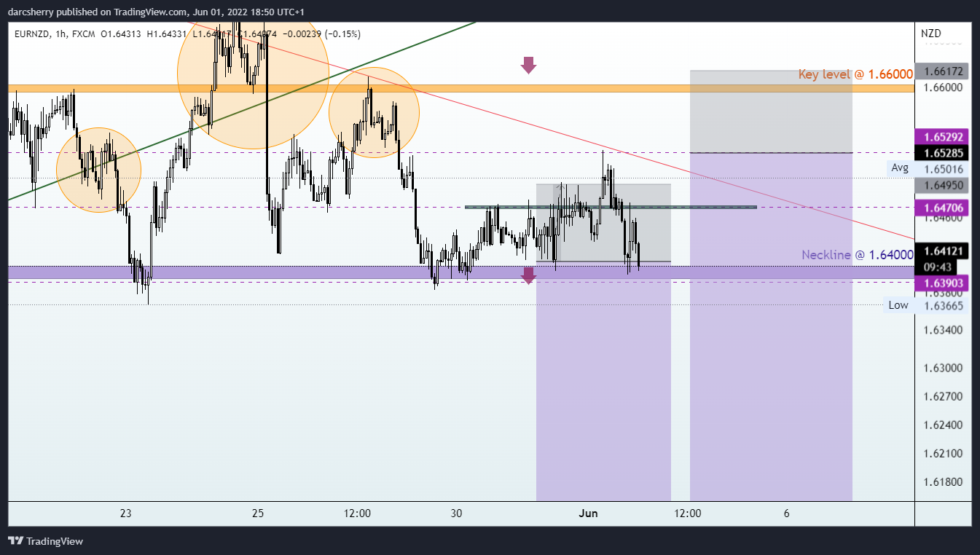This screenshot has width=980, height=555.
Task: Select the magenta 1.63903 price label
Action: pos(942,283)
